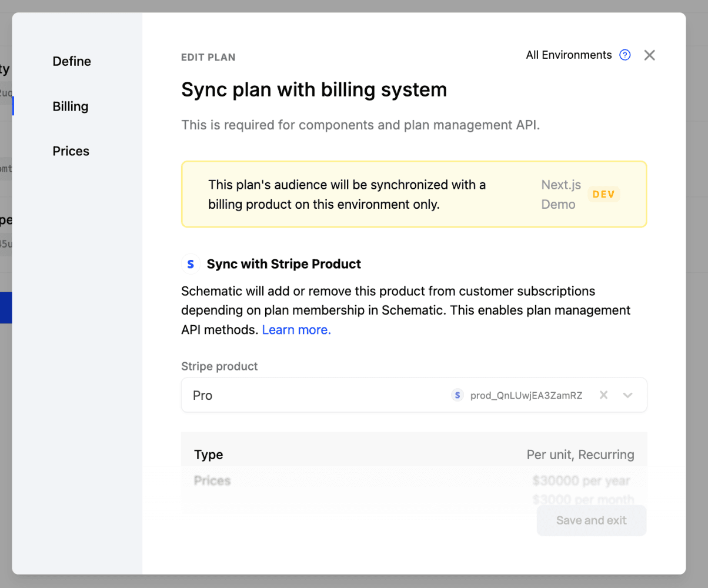Click the All Environments label
Viewport: 708px width, 588px height.
[x=569, y=55]
